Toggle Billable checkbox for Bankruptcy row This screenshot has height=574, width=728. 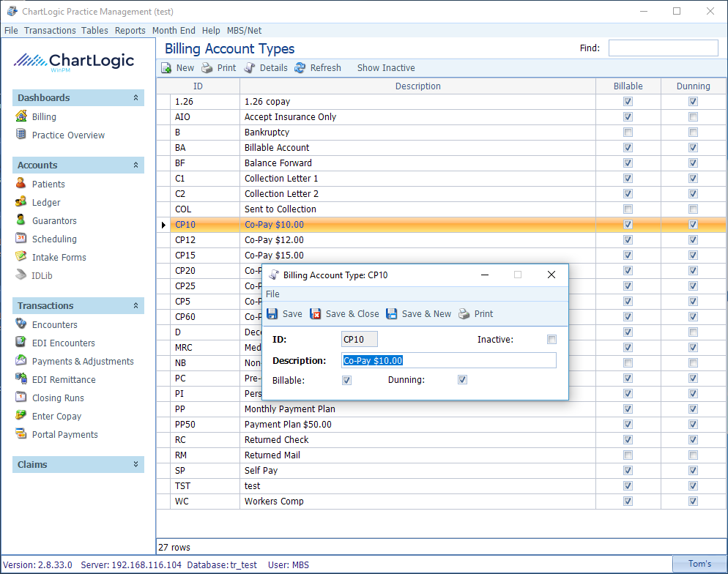pos(628,133)
